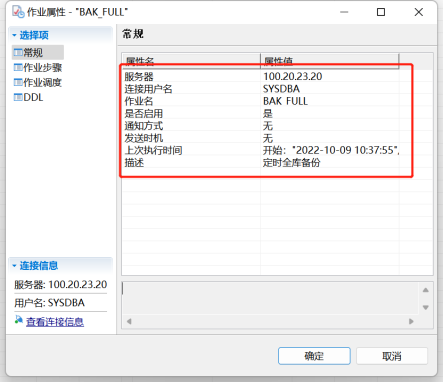Click the up arrow of detail box scrollbar

(426, 290)
